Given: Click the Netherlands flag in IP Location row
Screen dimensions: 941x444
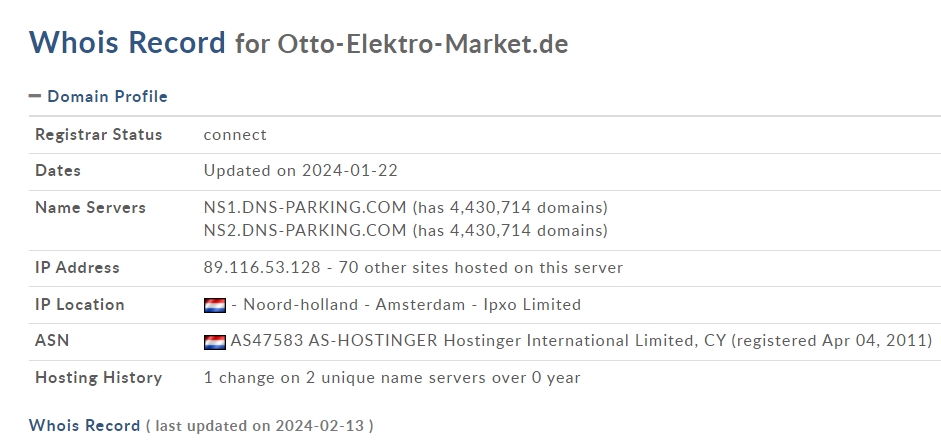Looking at the screenshot, I should pos(215,305).
